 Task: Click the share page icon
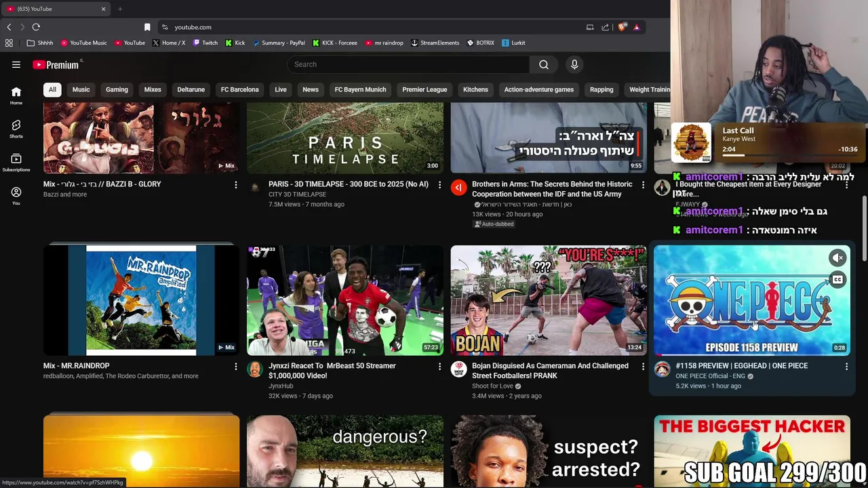605,27
